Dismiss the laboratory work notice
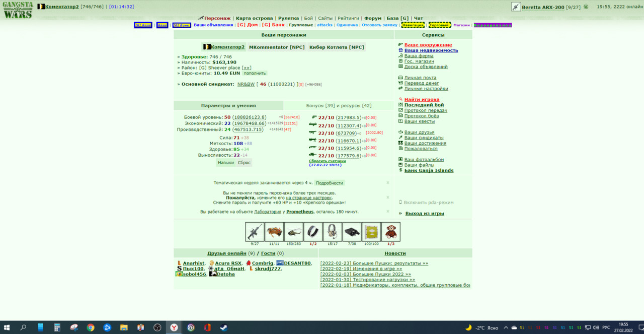Viewport: 644px width, 334px height. coord(388,212)
